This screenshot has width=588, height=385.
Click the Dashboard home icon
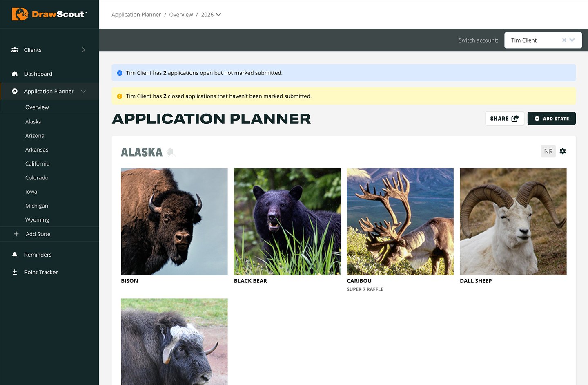pyautogui.click(x=15, y=74)
